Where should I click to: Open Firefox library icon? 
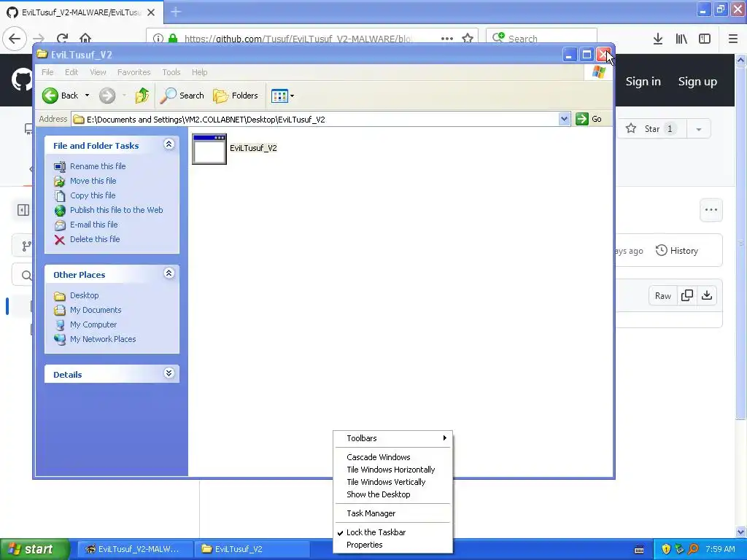tap(681, 39)
